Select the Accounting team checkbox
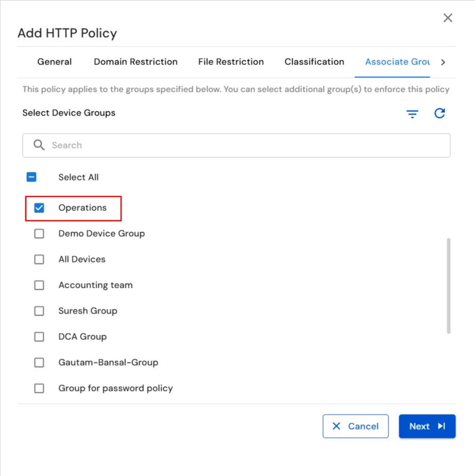Viewport: 475px width, 476px height. (39, 285)
